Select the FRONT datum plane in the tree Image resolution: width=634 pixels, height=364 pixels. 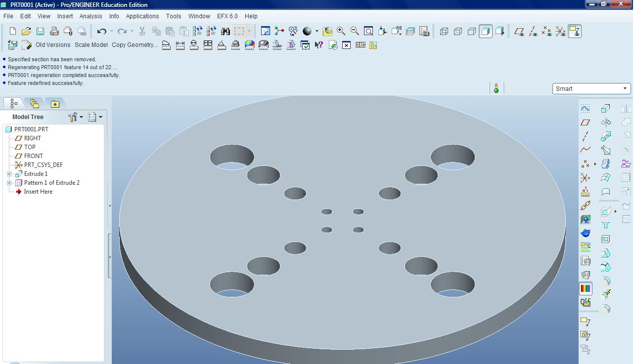(34, 156)
